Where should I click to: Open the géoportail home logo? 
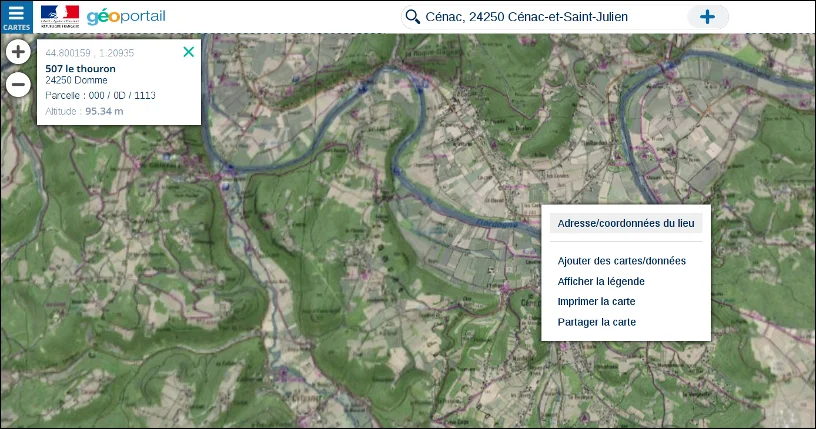[126, 17]
